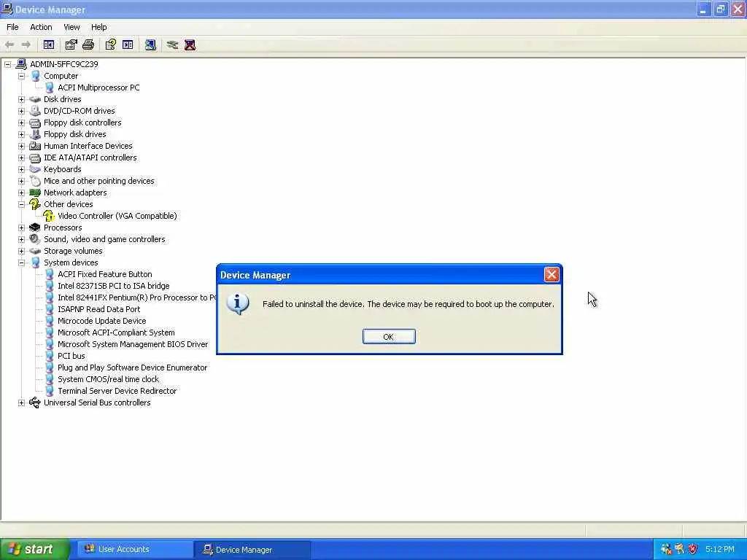This screenshot has width=747, height=560.
Task: Click Scan for hardware changes toolbar icon
Action: click(x=150, y=44)
